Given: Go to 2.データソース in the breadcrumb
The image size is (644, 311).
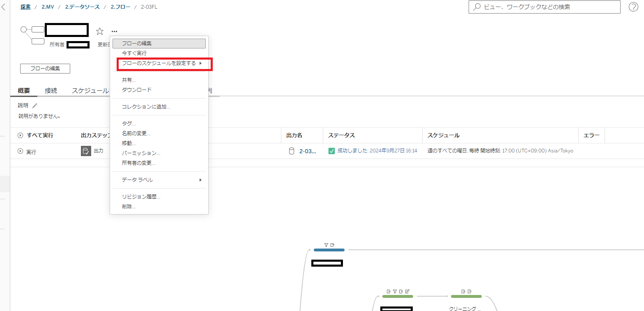Looking at the screenshot, I should point(82,7).
